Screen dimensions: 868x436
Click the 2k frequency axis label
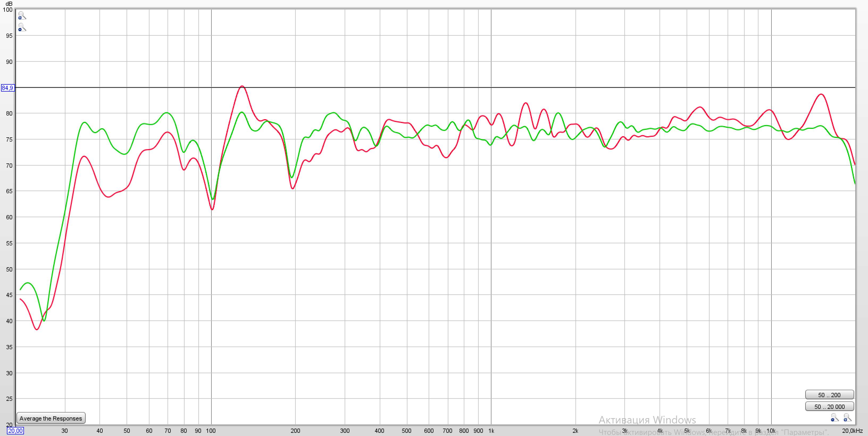tap(575, 431)
